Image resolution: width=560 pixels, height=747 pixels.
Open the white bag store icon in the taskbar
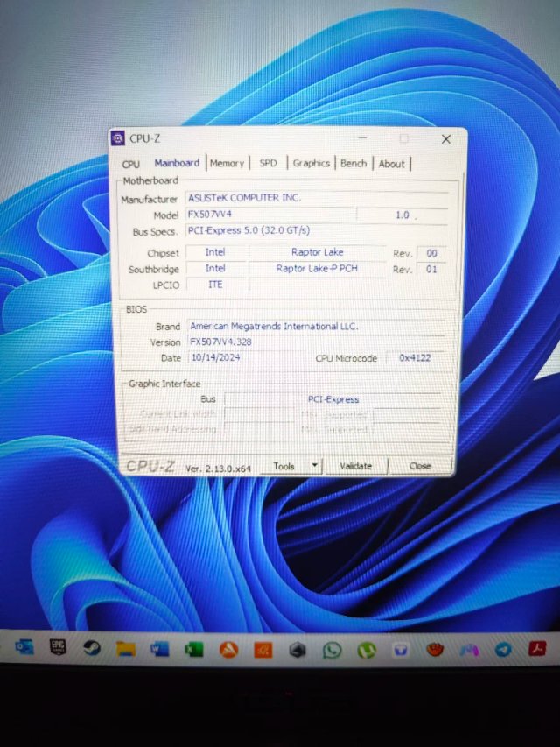click(x=401, y=650)
